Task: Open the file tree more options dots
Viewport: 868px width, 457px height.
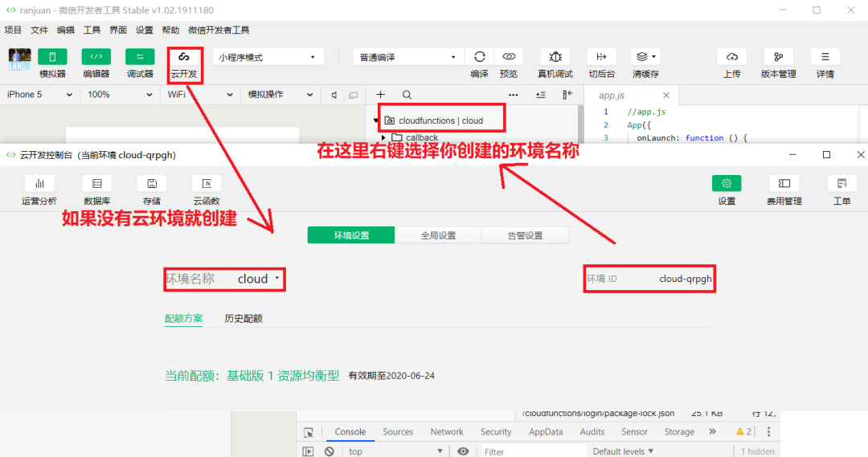Action: pyautogui.click(x=513, y=95)
